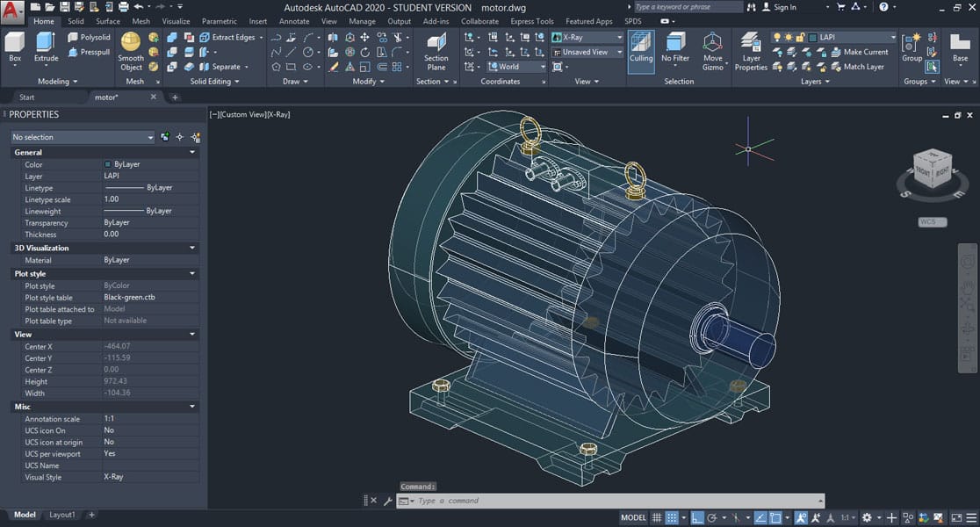Screen dimensions: 980x527
Task: Click the Select Objects icon in Properties
Action: click(180, 137)
